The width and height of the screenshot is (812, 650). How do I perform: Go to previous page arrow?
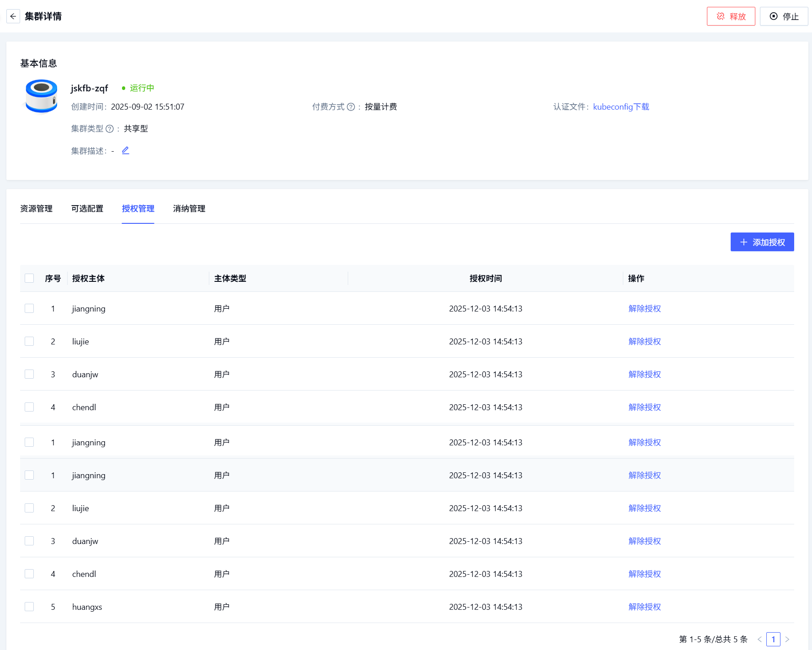[x=759, y=639]
